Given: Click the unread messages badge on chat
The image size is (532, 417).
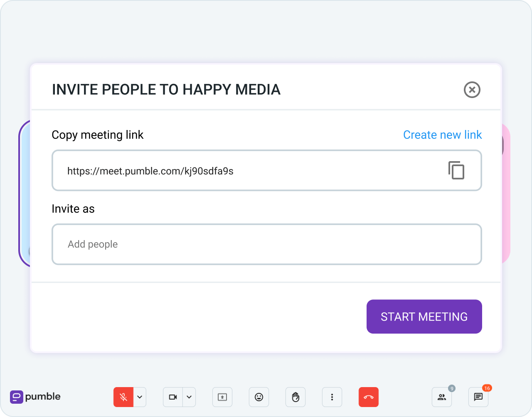Looking at the screenshot, I should tap(487, 388).
